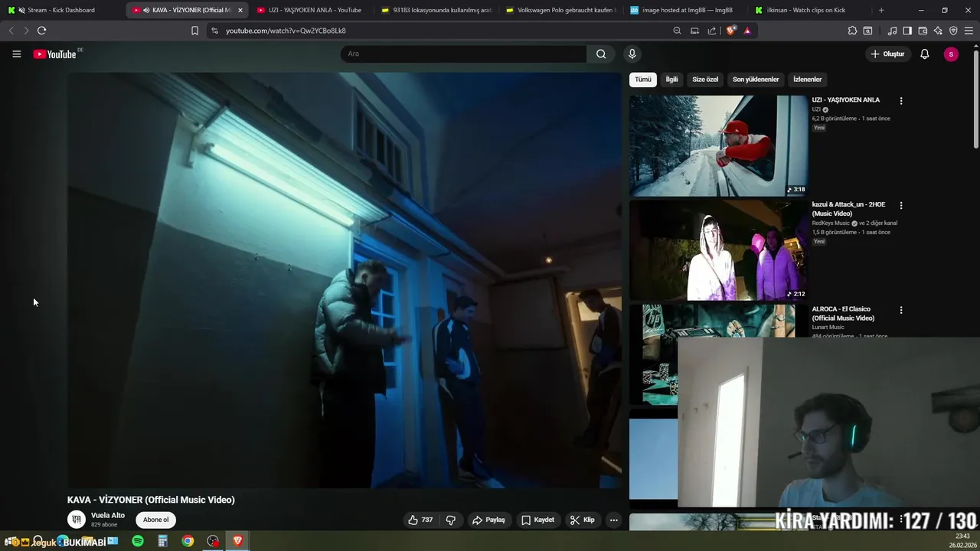Bookmark this page icon in address bar
The image size is (980, 551).
point(194,31)
